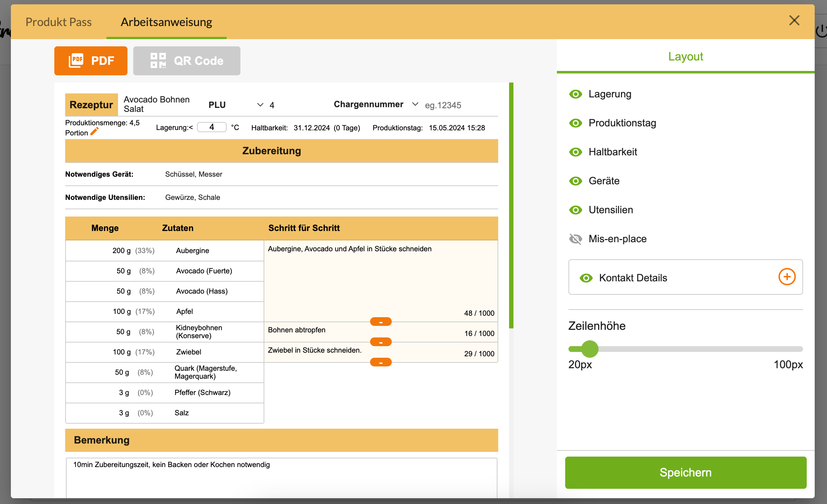Switch to the Produkt Pass tab

[59, 22]
